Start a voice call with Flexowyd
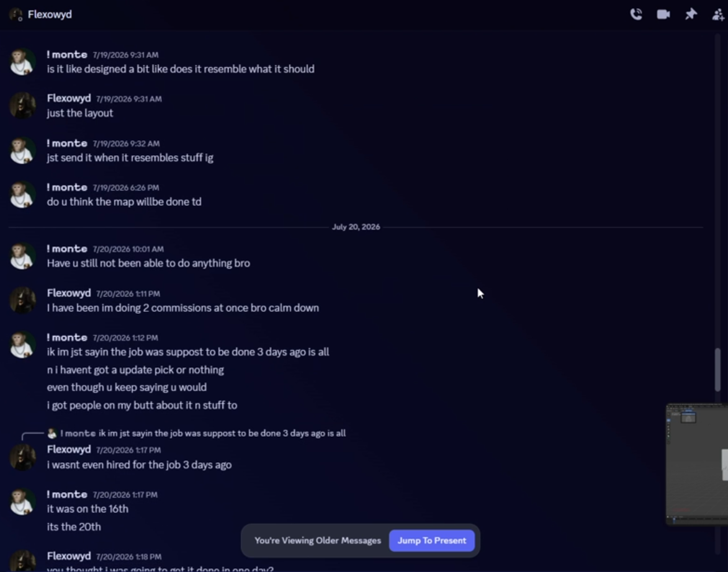Image resolution: width=728 pixels, height=572 pixels. [636, 14]
